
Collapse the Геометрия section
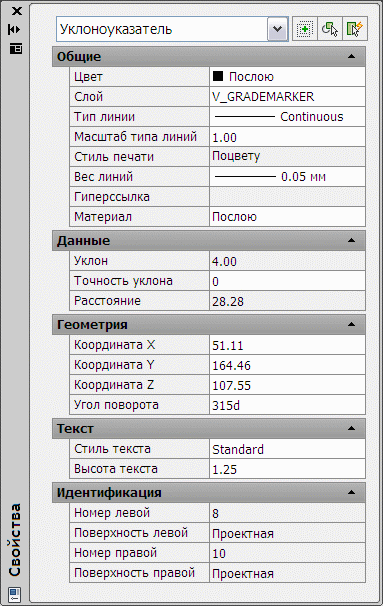coord(351,324)
